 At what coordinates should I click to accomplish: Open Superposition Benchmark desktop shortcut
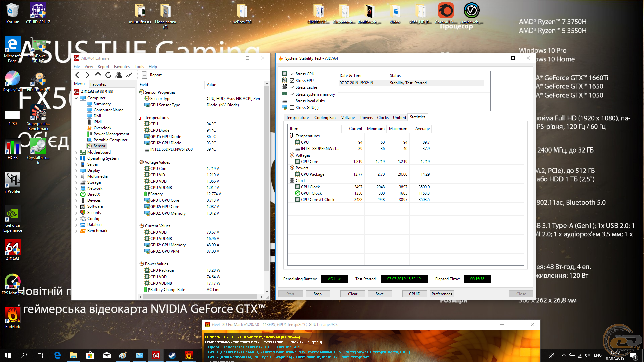pos(38,117)
